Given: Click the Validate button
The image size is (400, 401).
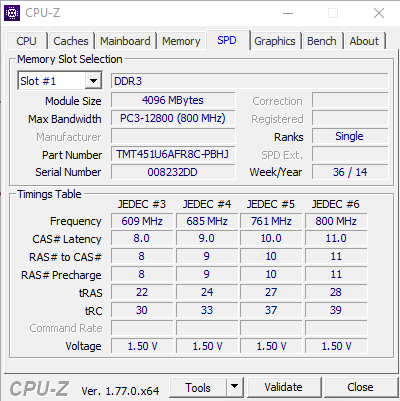Looking at the screenshot, I should (284, 387).
